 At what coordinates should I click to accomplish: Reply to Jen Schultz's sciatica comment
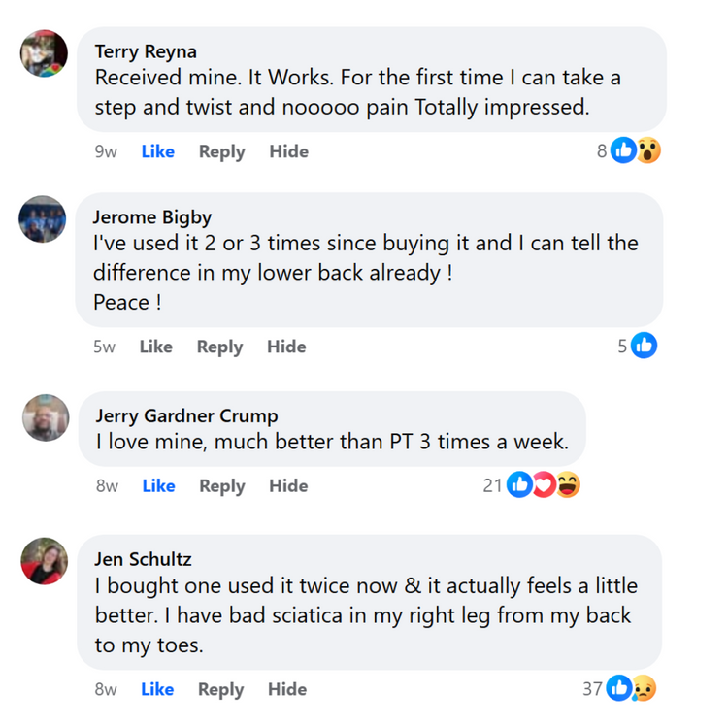[219, 689]
